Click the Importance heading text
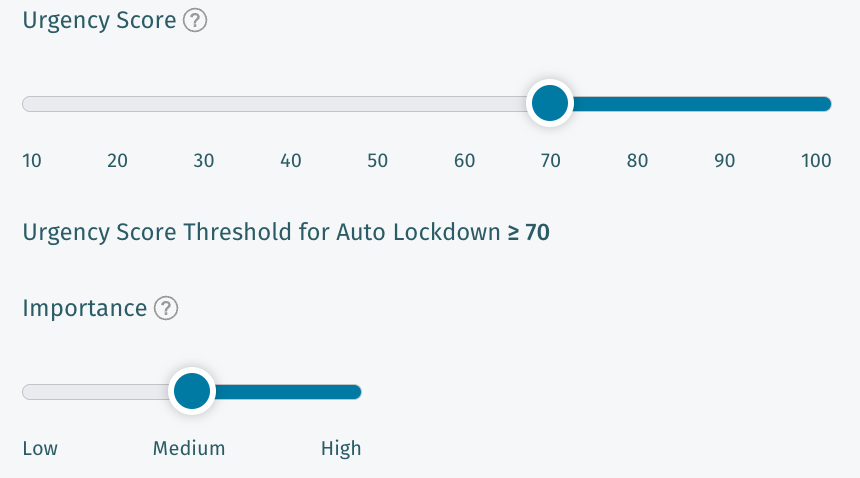This screenshot has height=478, width=860. [x=84, y=308]
